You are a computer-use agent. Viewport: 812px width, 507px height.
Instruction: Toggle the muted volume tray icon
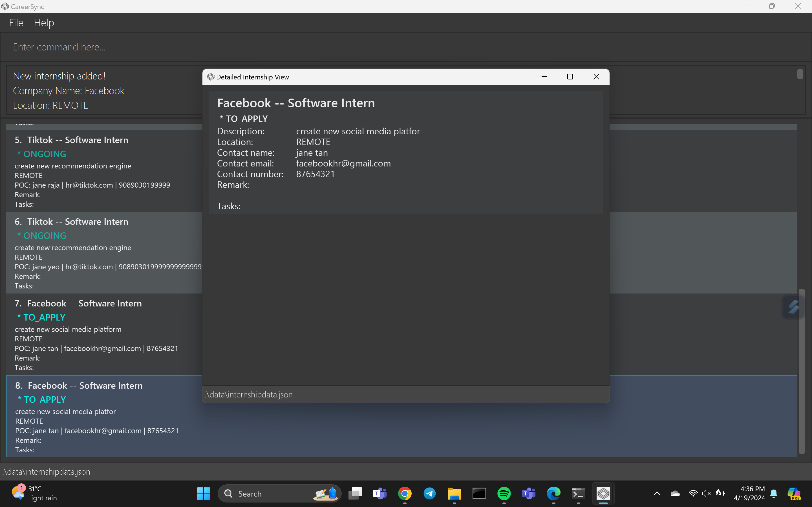coord(706,493)
